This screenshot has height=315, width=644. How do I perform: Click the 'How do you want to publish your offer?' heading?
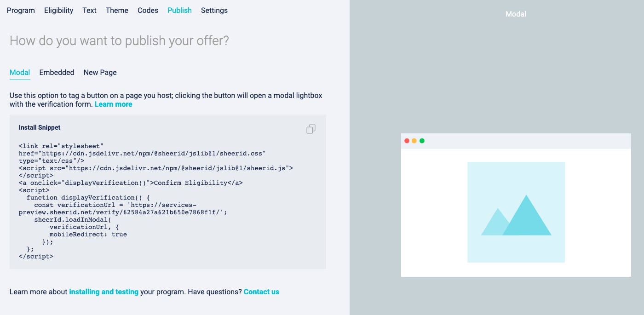[x=119, y=40]
